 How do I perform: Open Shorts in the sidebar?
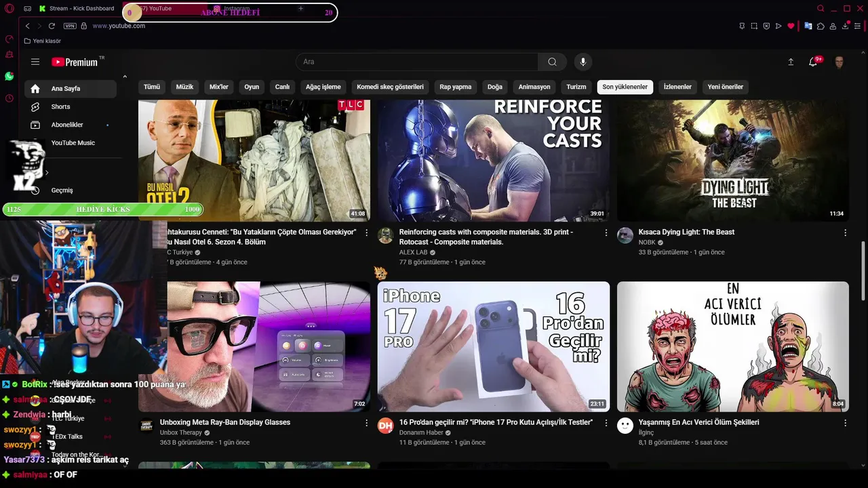tap(71, 106)
